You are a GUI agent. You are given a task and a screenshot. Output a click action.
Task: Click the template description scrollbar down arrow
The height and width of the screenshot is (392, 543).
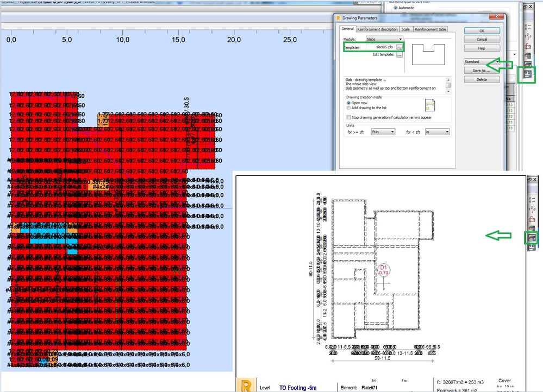point(448,91)
